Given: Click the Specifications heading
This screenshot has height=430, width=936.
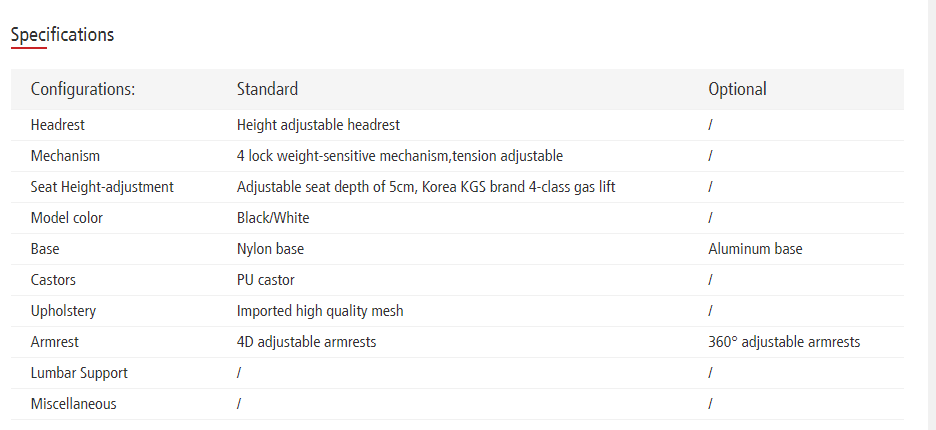Looking at the screenshot, I should [x=62, y=35].
